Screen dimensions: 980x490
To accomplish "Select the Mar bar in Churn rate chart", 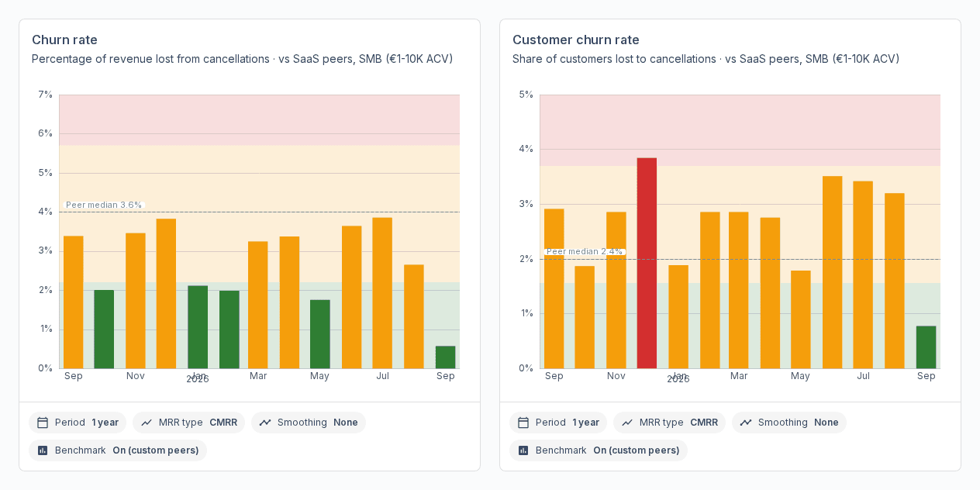I will [258, 305].
